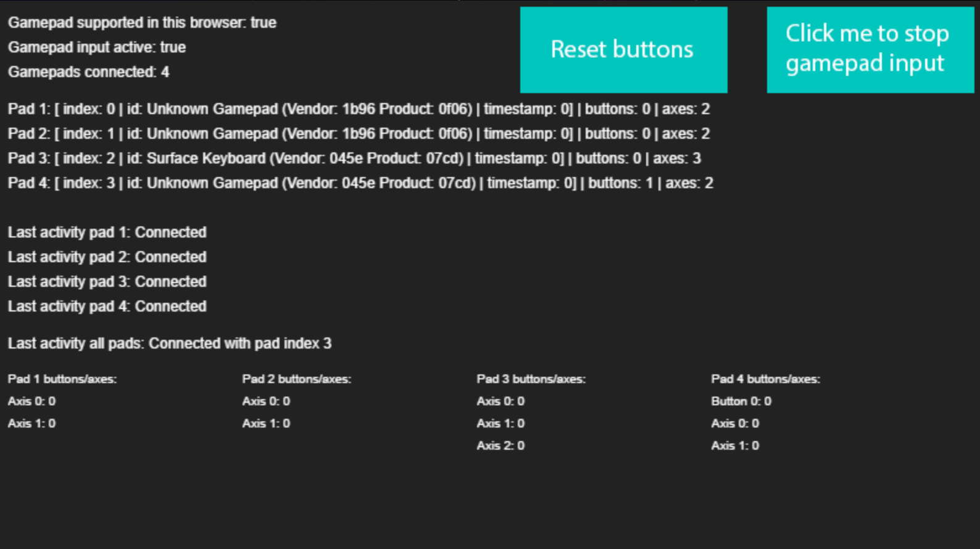Select 'Pad 4 buttons/axes:' heading
The height and width of the screenshot is (549, 980).
pos(766,379)
